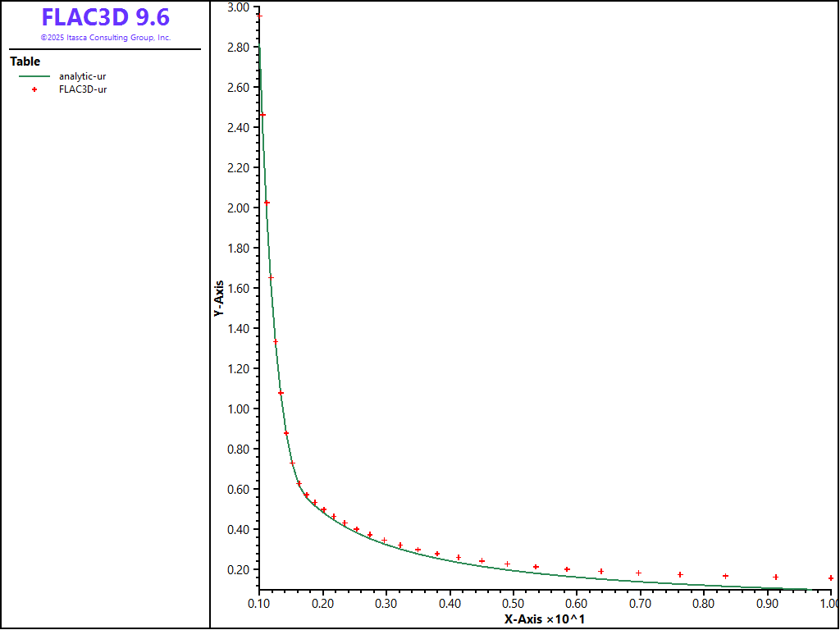Click the red plus marker in legend
The width and height of the screenshot is (840, 630).
(34, 89)
